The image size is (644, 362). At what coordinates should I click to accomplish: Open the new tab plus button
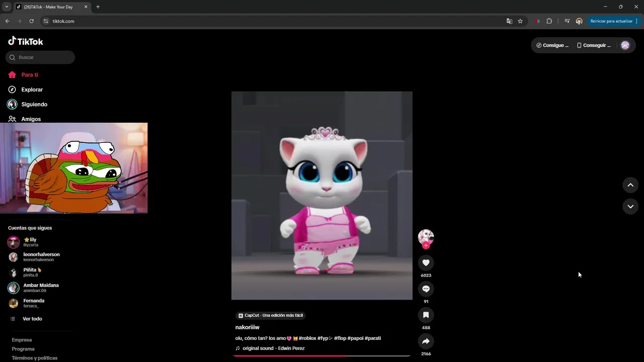pyautogui.click(x=98, y=7)
